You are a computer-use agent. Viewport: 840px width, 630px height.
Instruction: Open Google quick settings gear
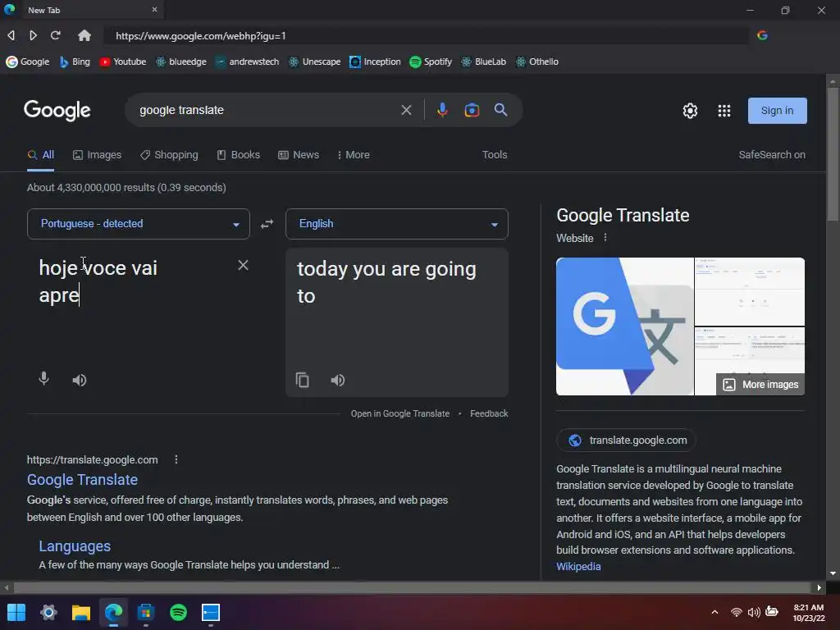coord(690,111)
